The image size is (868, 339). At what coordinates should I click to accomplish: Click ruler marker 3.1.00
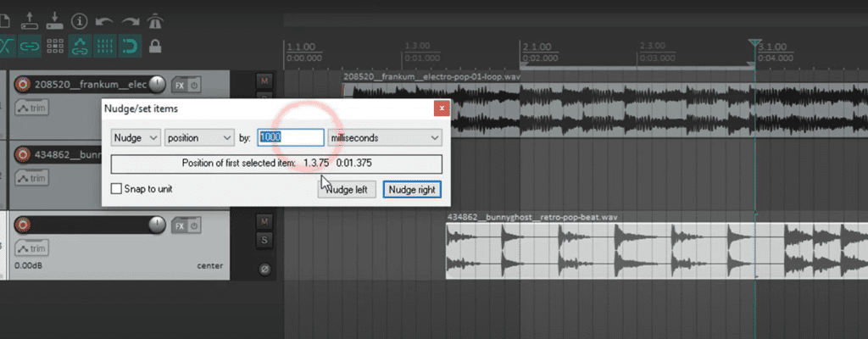click(x=771, y=47)
